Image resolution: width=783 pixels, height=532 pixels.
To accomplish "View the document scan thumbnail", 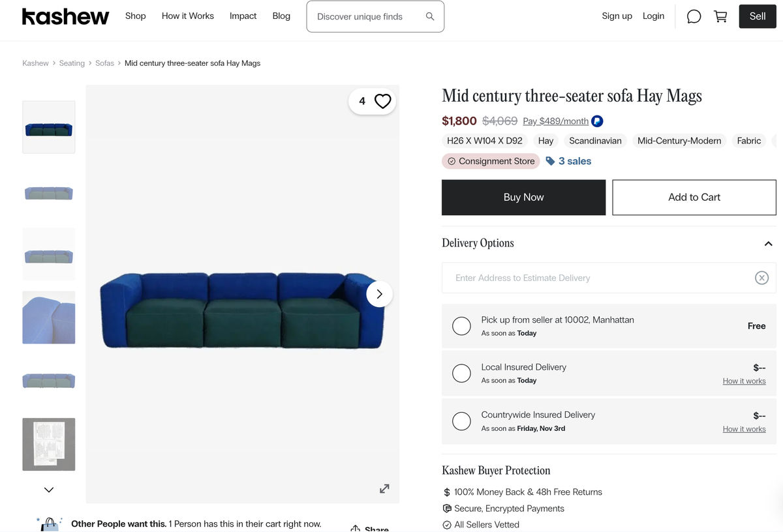I will click(x=49, y=444).
